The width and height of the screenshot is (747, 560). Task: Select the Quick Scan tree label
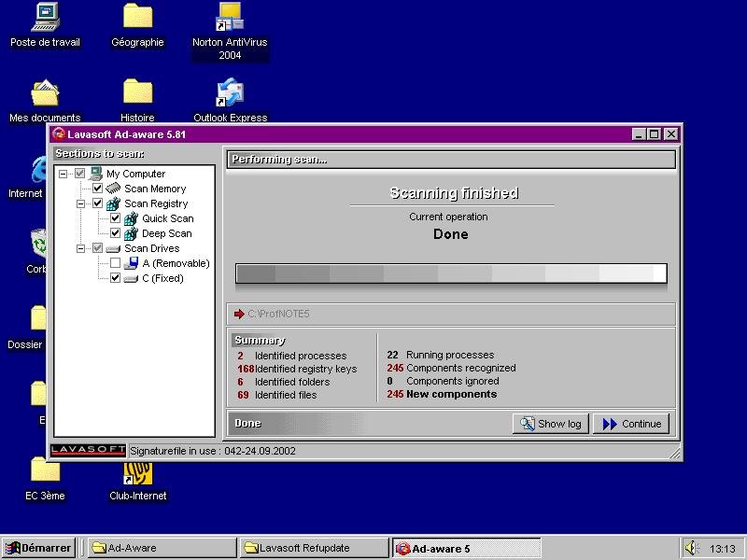[168, 218]
